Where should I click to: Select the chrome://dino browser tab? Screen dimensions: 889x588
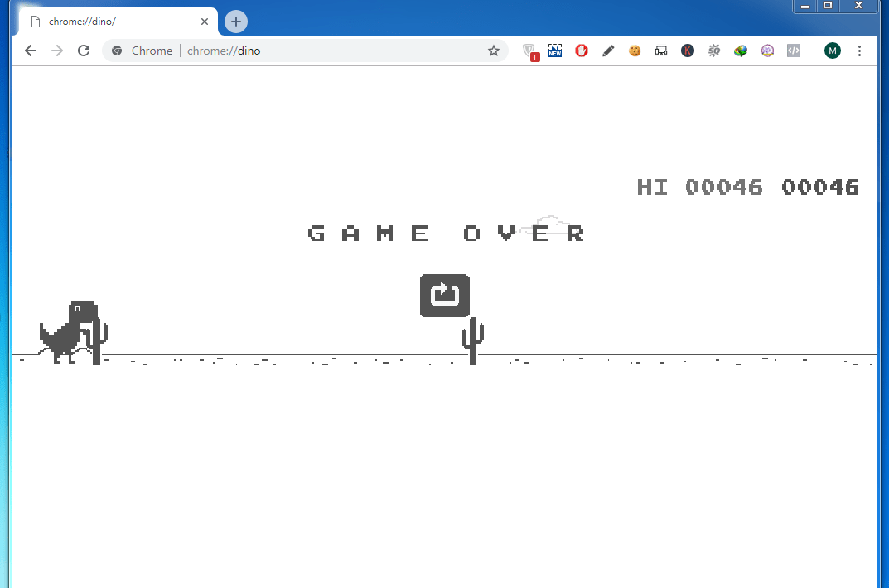click(108, 22)
